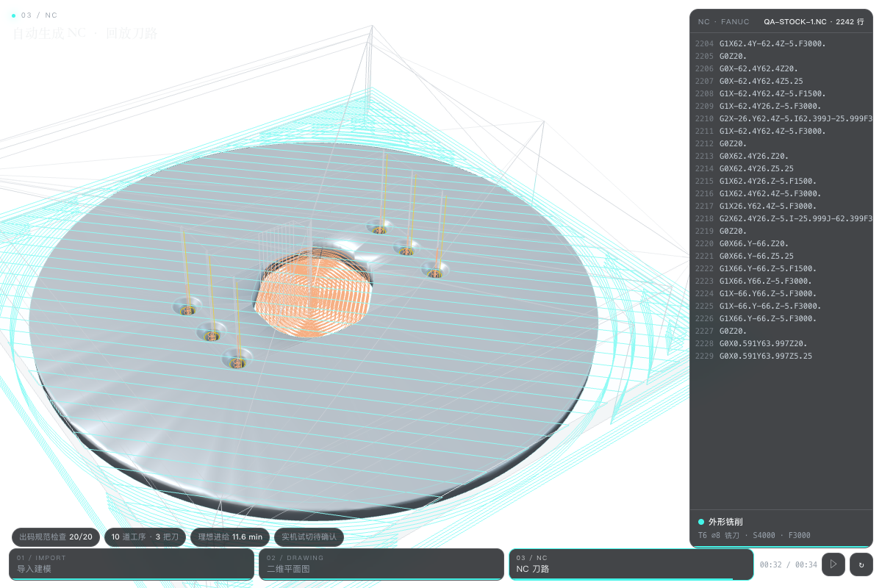Click the 实机试切待确认 status chip
This screenshot has height=588, width=882.
309,537
